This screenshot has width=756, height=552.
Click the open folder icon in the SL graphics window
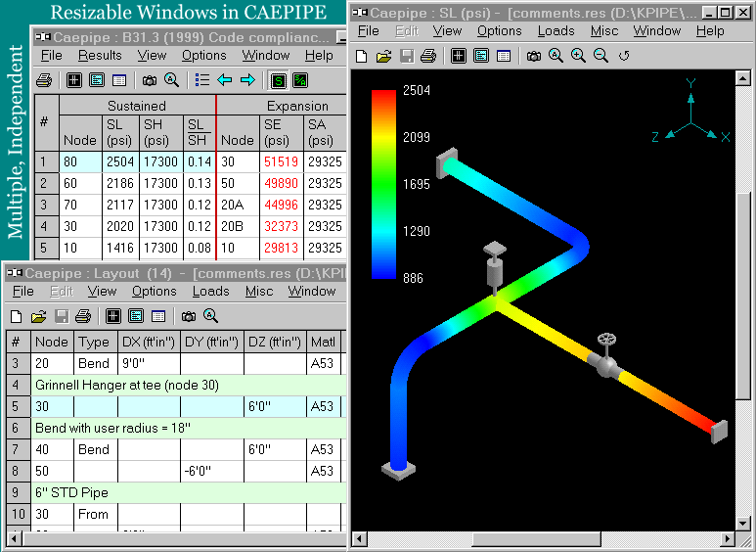[383, 56]
